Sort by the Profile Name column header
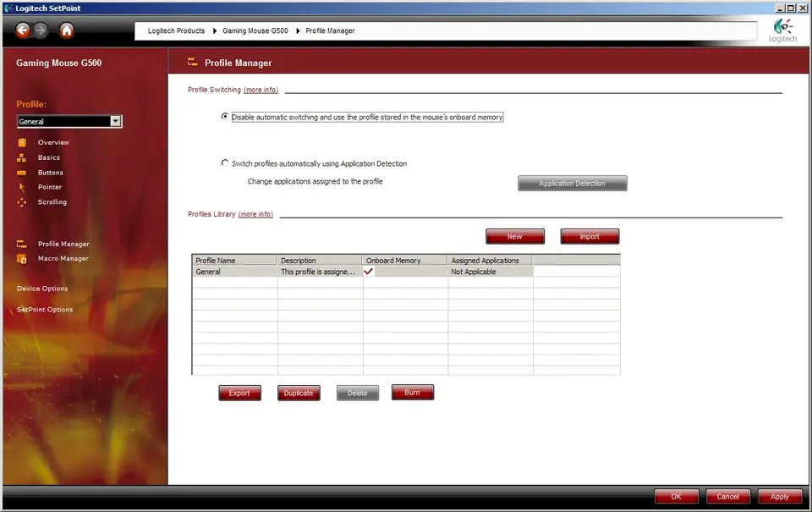 click(x=234, y=261)
